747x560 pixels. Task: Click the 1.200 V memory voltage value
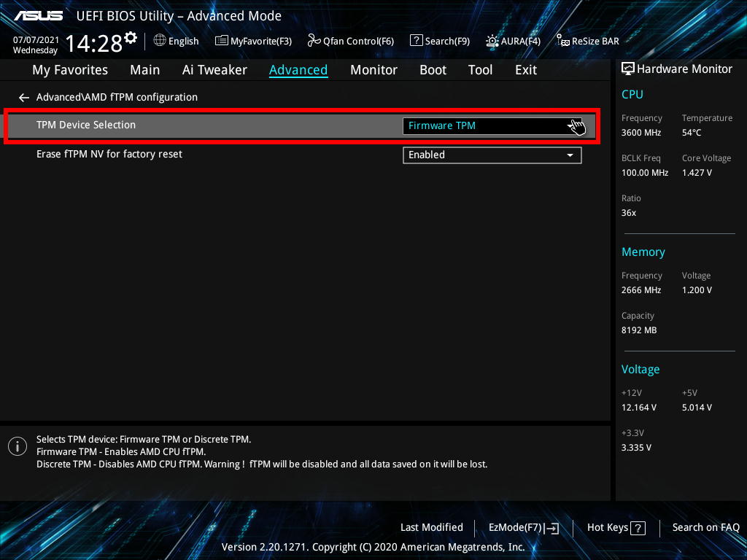tap(697, 290)
